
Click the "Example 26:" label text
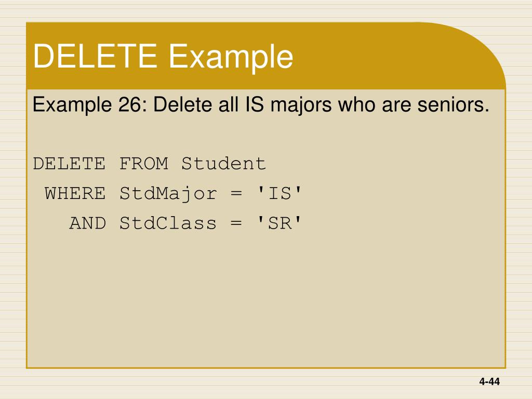87,105
